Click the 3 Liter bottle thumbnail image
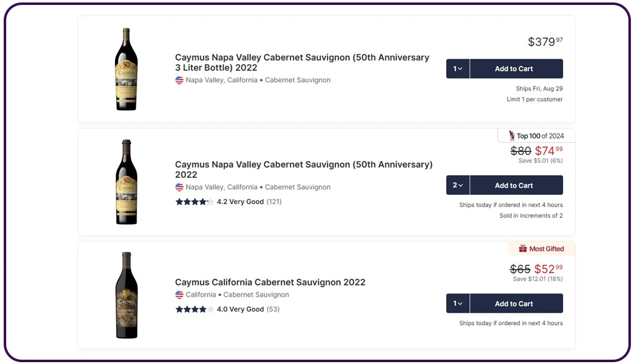This screenshot has width=634, height=364. click(x=126, y=69)
